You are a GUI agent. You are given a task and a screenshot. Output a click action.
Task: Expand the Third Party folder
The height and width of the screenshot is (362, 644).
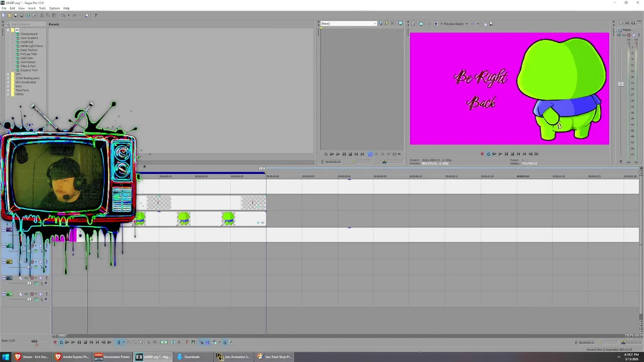point(8,90)
